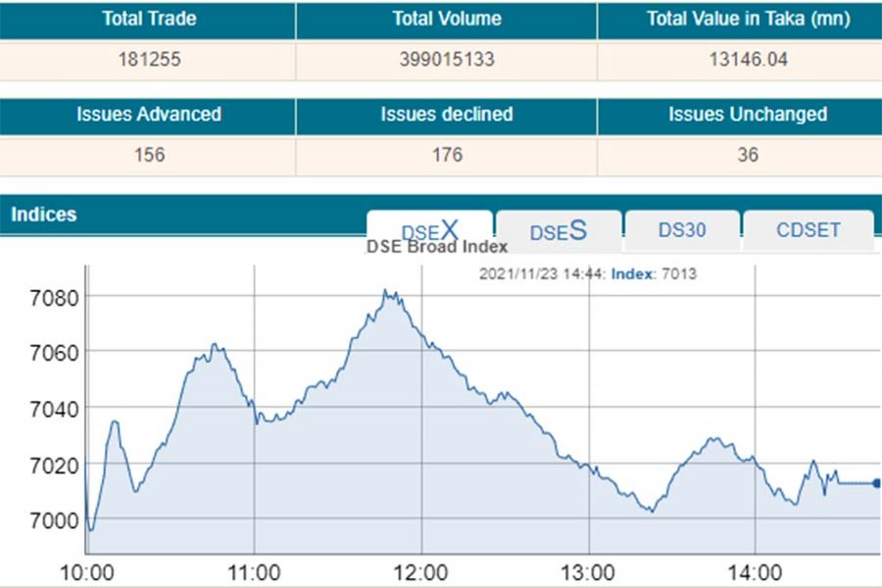Image resolution: width=882 pixels, height=588 pixels.
Task: Select the Issues Advanced header
Action: (x=148, y=115)
